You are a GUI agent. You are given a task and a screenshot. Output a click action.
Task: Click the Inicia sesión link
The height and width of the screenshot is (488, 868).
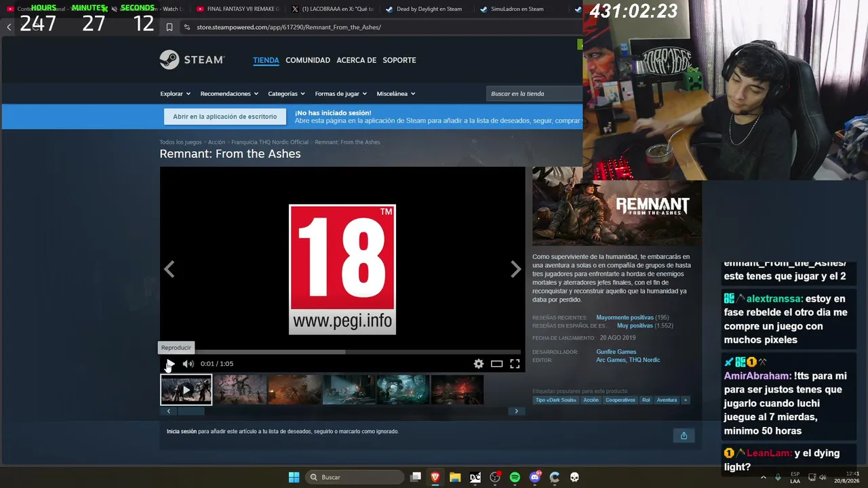coord(181,432)
